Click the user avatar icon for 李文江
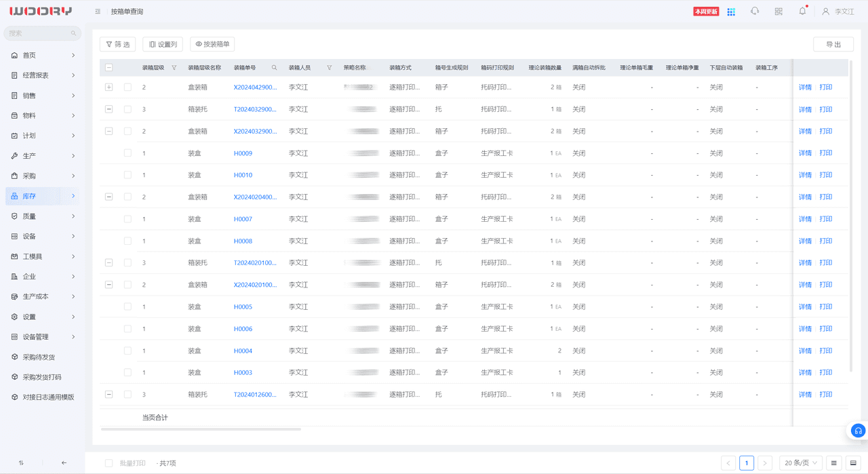Viewport: 868px width, 474px height. (x=825, y=12)
